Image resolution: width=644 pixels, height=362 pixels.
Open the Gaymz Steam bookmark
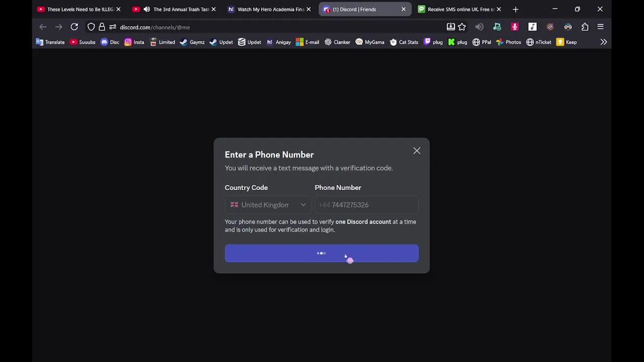(x=192, y=42)
